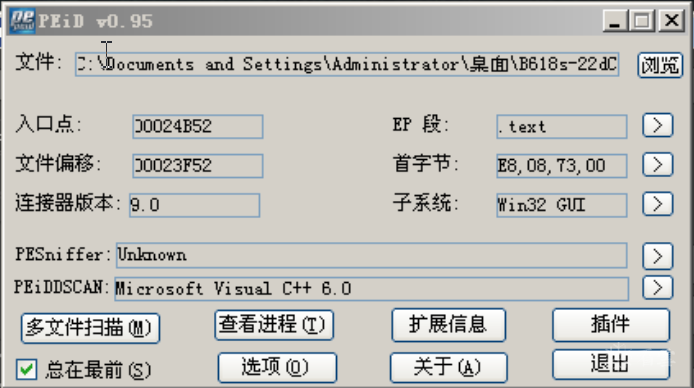Click the EP 段 label text
The image size is (694, 388).
click(x=420, y=125)
